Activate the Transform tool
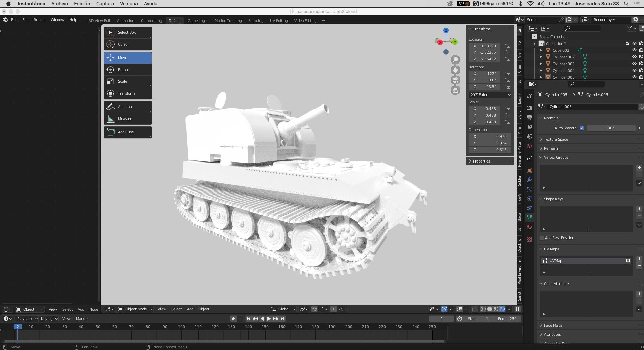This screenshot has height=350, width=644. coord(128,93)
